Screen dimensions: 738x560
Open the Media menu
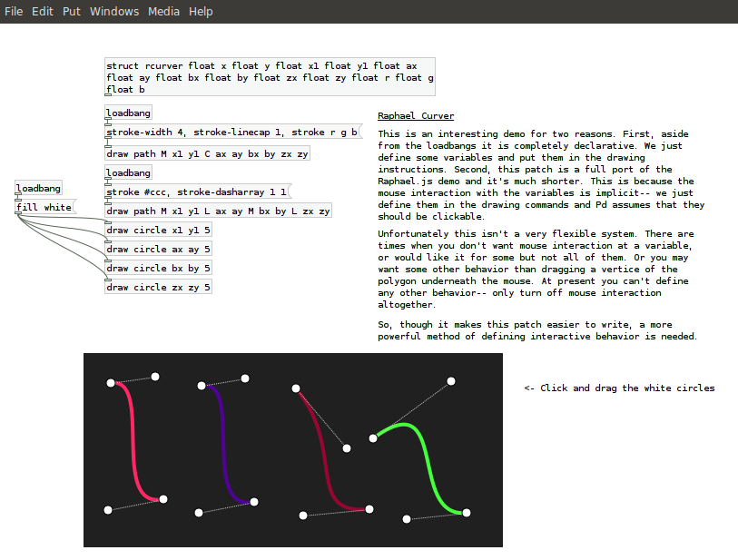pyautogui.click(x=163, y=12)
